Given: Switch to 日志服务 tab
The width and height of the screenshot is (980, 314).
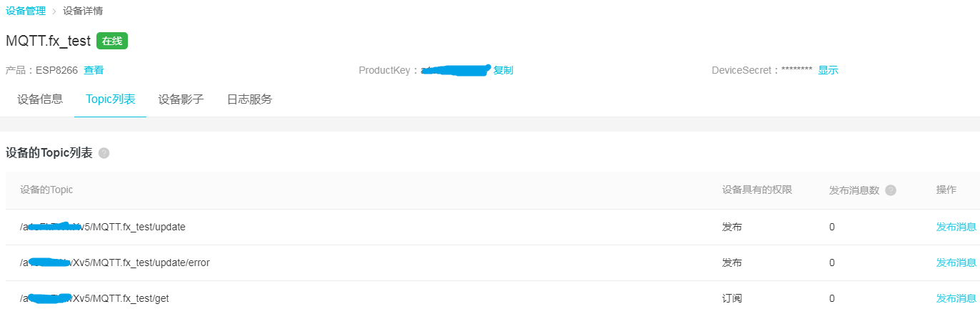Looking at the screenshot, I should pos(249,99).
